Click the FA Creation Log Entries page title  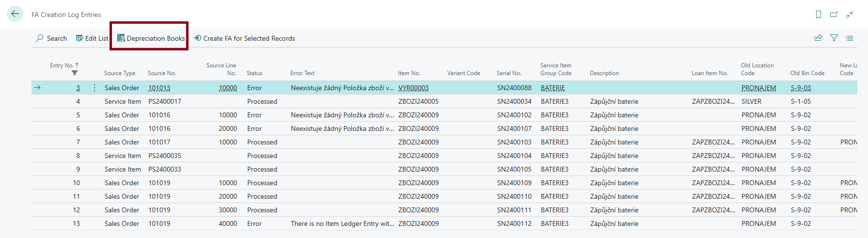click(x=66, y=15)
